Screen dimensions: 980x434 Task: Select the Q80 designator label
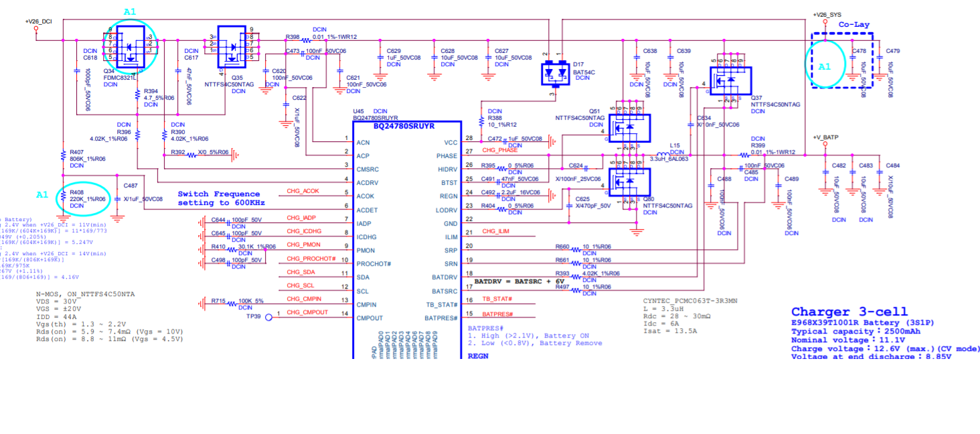point(648,199)
